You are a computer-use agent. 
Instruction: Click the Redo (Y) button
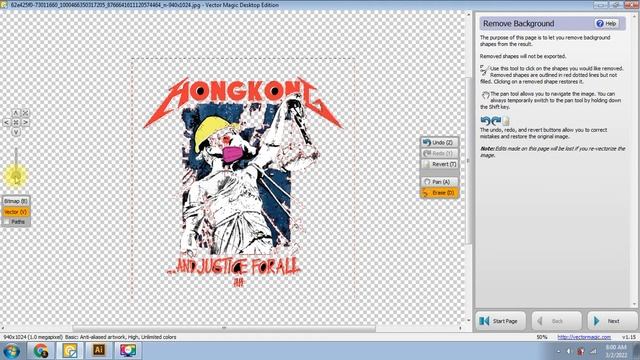click(439, 153)
